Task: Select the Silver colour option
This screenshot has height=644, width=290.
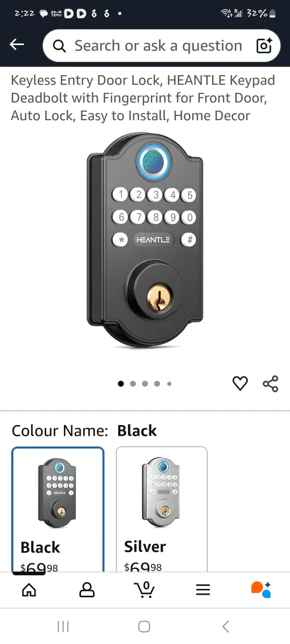Action: 162,509
